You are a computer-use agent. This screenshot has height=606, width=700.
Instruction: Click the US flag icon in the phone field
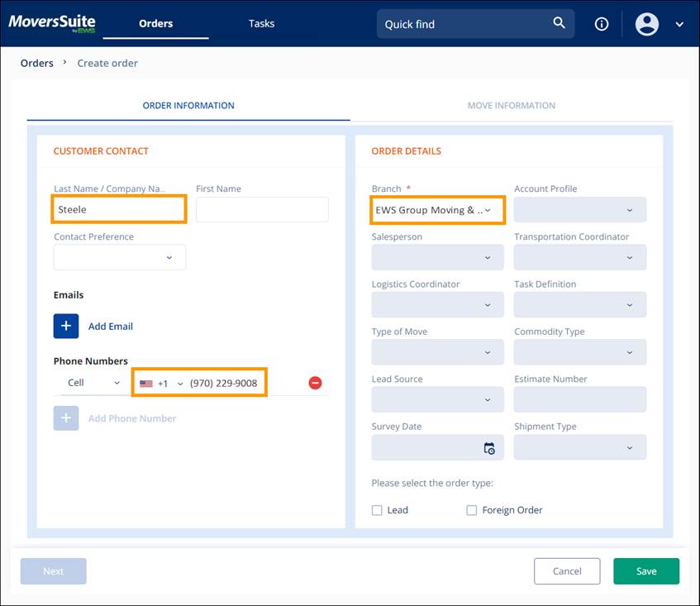[146, 383]
